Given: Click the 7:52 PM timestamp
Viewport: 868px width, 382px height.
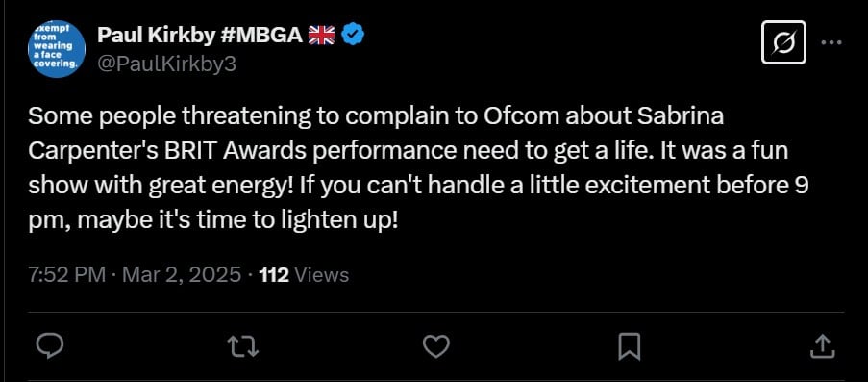Looking at the screenshot, I should (66, 275).
